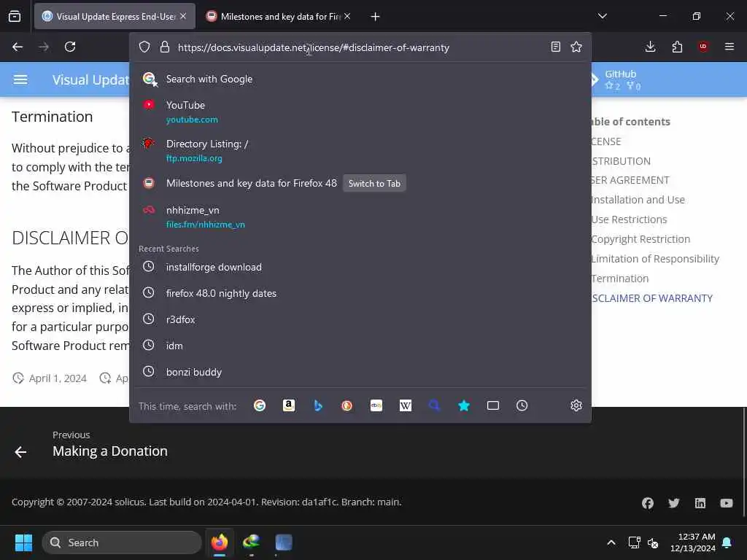Toggle reader view icon
Image resolution: width=747 pixels, height=560 pixels.
555,47
